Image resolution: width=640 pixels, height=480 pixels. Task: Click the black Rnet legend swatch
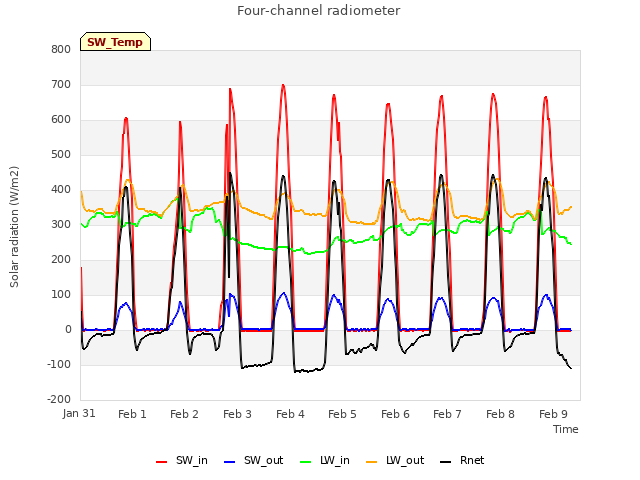[x=446, y=462]
